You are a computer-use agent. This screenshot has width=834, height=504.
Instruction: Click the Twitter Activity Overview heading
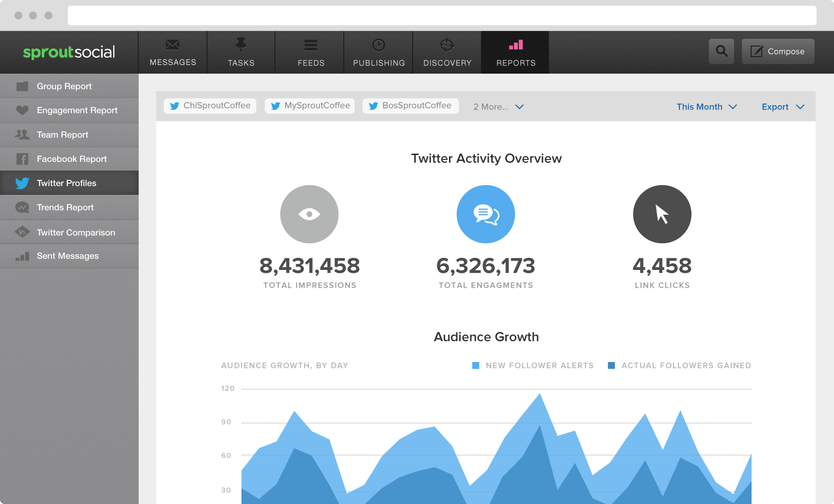[x=486, y=158]
